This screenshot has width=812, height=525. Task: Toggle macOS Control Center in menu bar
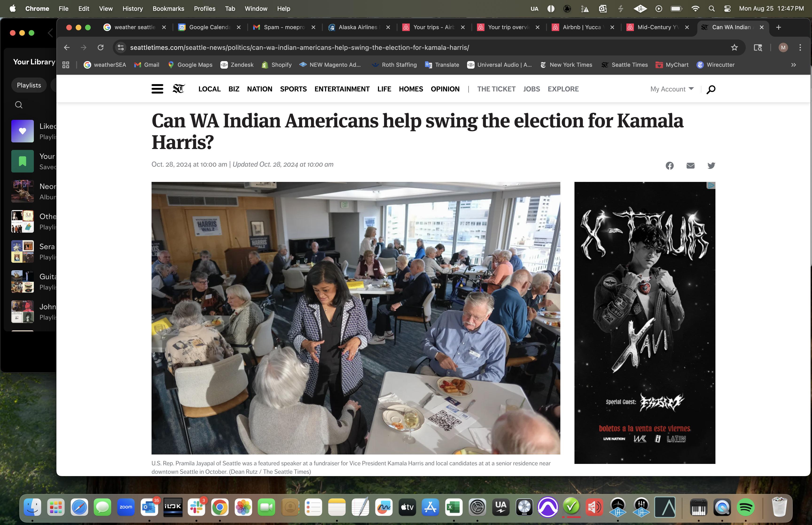pyautogui.click(x=727, y=8)
